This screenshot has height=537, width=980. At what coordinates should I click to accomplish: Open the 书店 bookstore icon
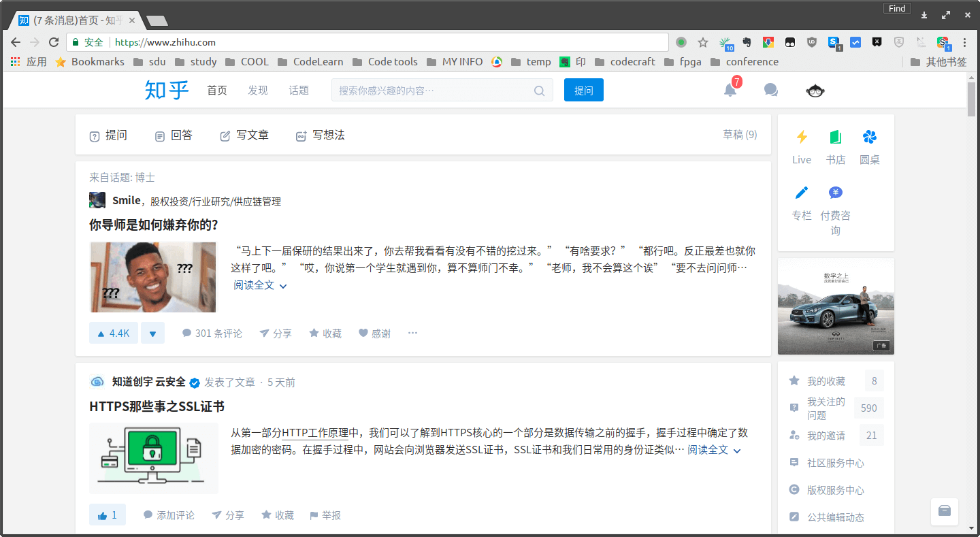point(836,138)
